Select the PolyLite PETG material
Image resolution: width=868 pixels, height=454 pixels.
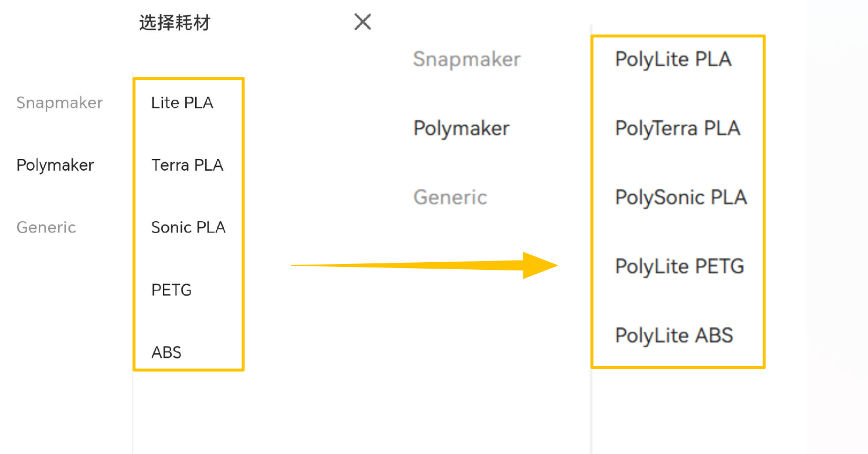point(679,266)
